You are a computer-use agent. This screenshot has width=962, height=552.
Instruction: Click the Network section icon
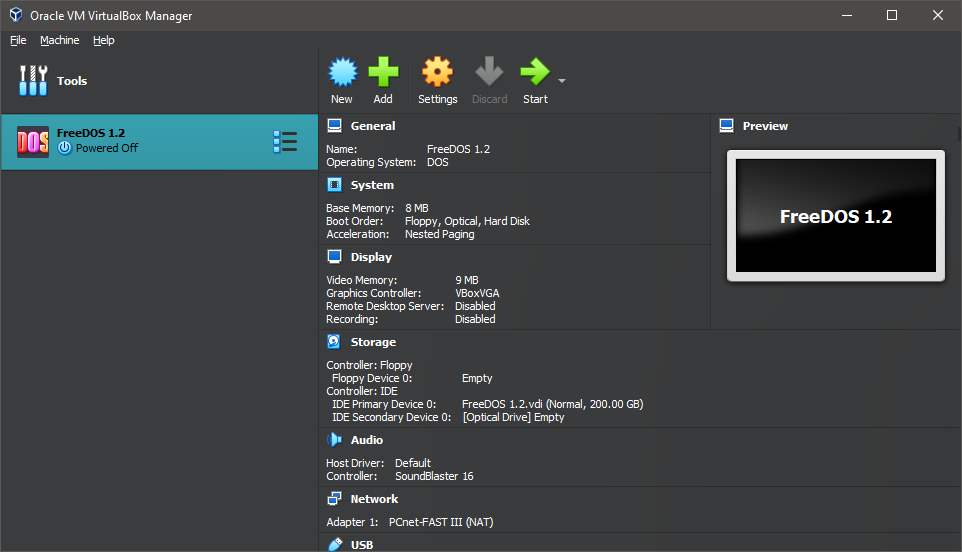pos(334,499)
